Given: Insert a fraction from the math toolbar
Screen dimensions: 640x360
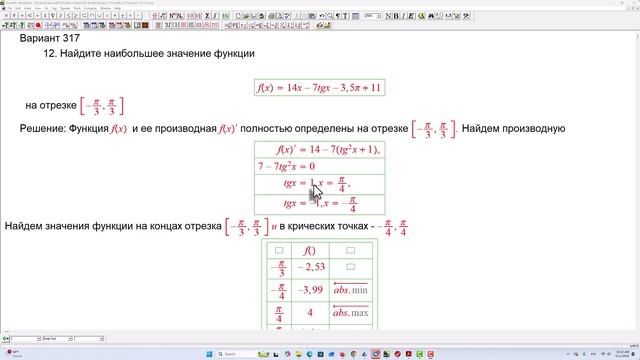Looking at the screenshot, I should pyautogui.click(x=155, y=16).
